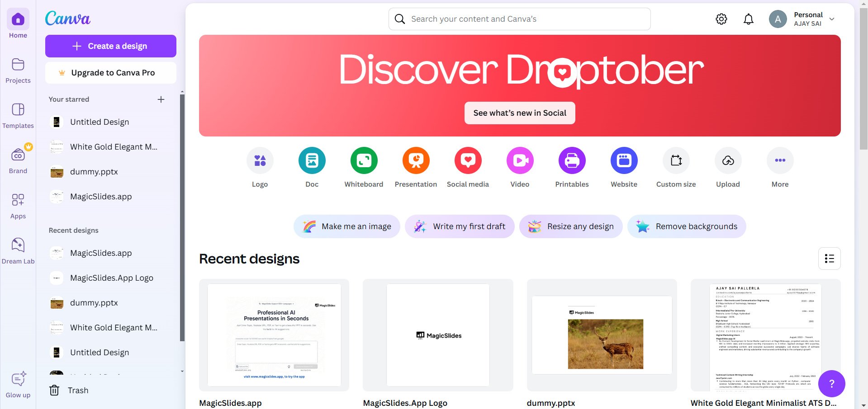Click the search content input field
Viewport: 868px width, 409px height.
point(520,19)
